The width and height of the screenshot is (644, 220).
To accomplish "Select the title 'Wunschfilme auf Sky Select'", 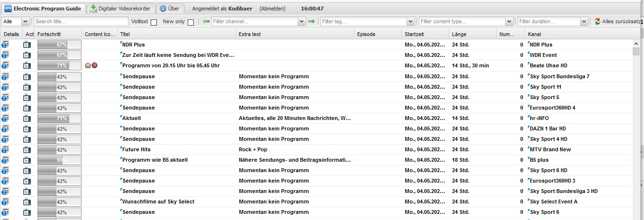I will click(158, 202).
